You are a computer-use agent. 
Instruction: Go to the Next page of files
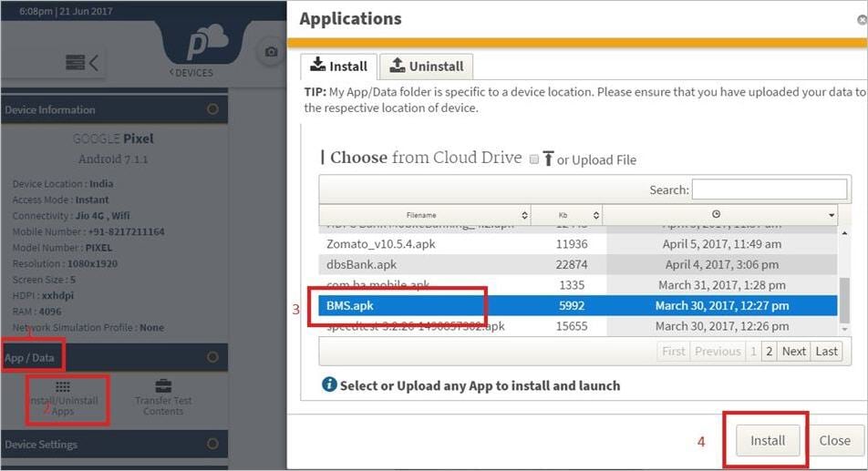tap(793, 352)
